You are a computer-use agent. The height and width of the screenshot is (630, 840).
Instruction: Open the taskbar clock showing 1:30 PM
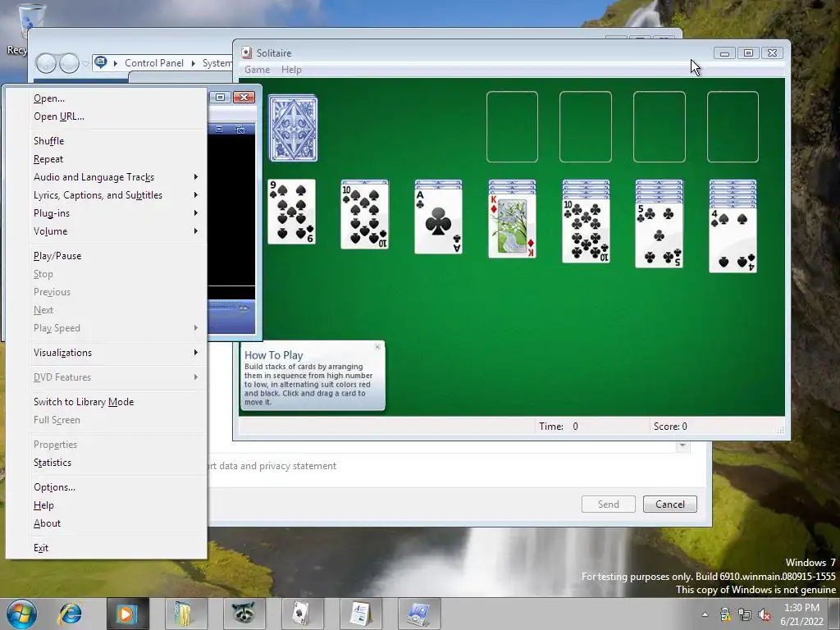point(801,614)
